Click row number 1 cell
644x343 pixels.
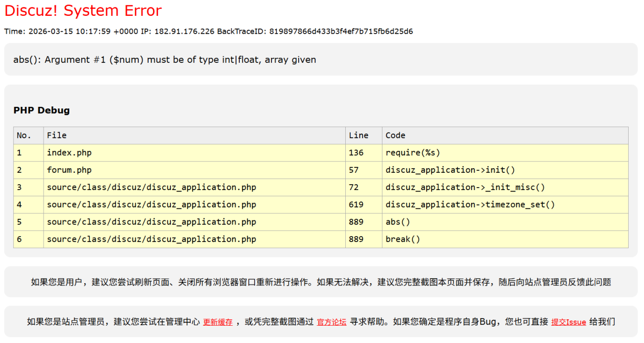[29, 153]
